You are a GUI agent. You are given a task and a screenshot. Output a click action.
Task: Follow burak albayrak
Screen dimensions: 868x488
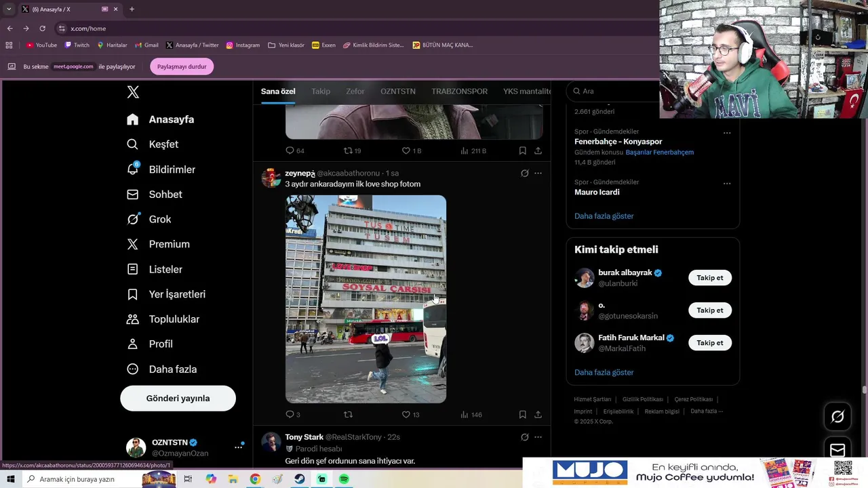coord(710,278)
